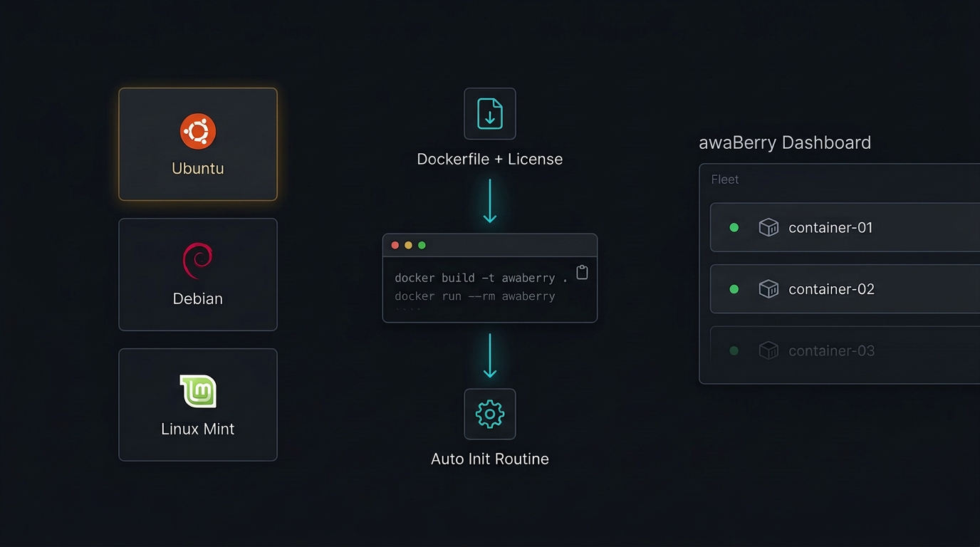Toggle container-01 green status indicator

734,227
